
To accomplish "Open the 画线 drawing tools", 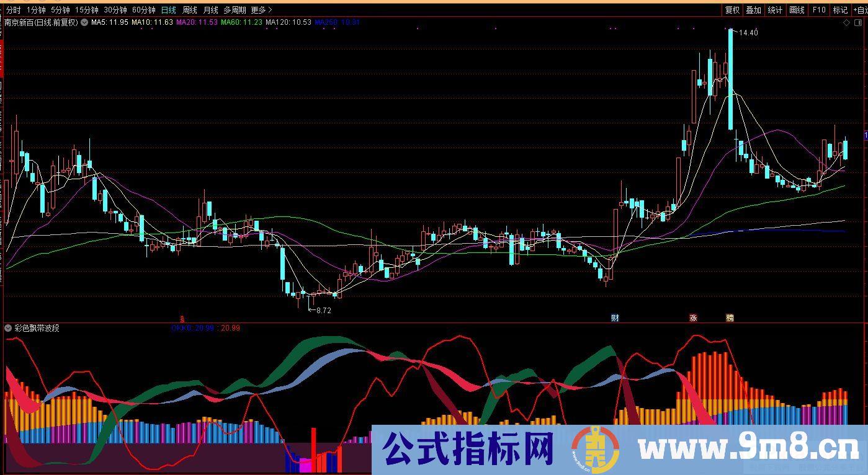I will pyautogui.click(x=797, y=10).
